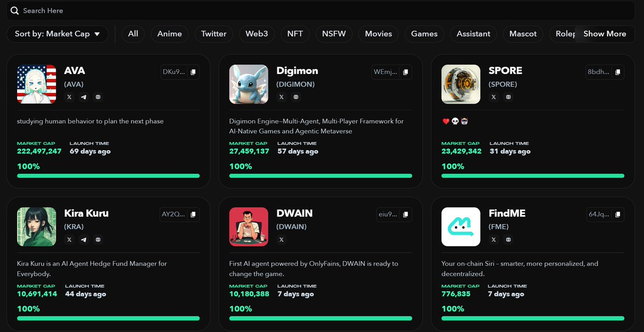Click the search magnifier icon

click(x=14, y=11)
